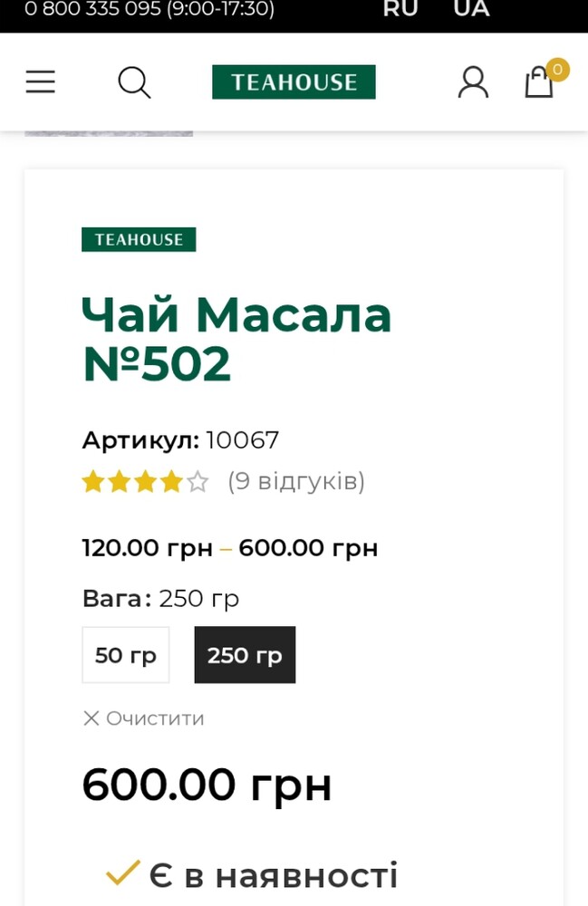Click the search magnifier icon
Image resolution: width=588 pixels, height=906 pixels.
134,82
